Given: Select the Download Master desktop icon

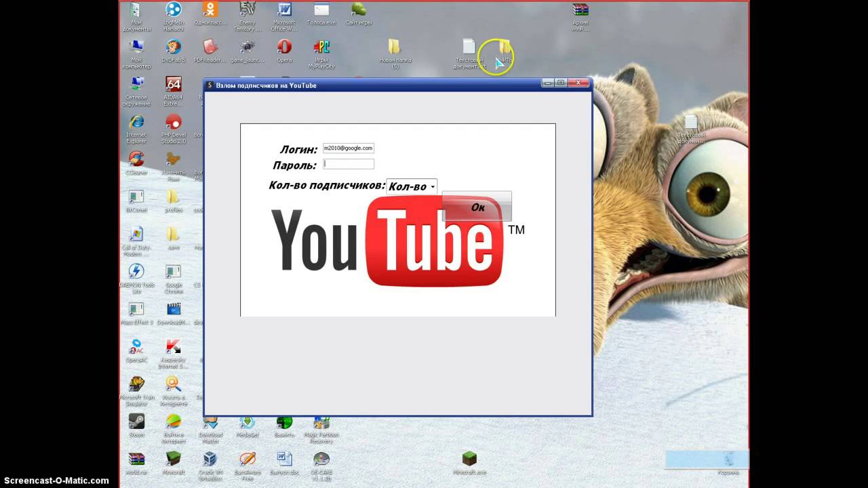Looking at the screenshot, I should tap(210, 428).
